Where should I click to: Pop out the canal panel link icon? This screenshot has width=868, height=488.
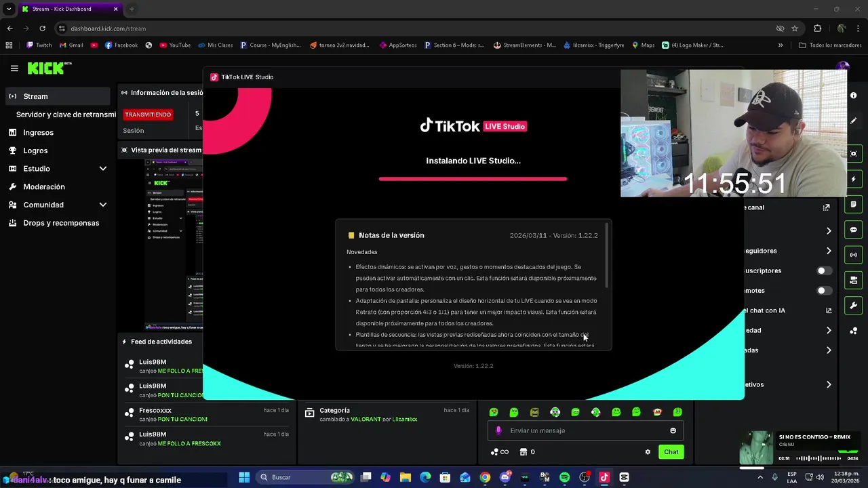826,207
